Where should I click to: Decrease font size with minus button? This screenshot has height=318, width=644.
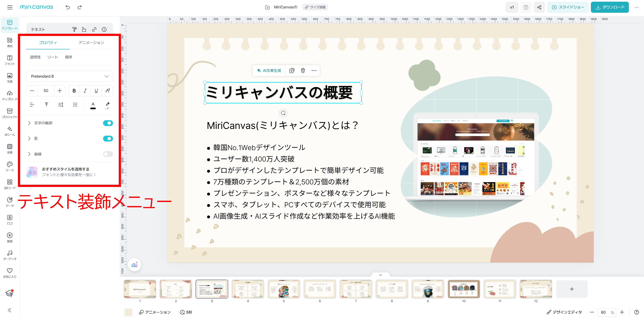pos(32,91)
